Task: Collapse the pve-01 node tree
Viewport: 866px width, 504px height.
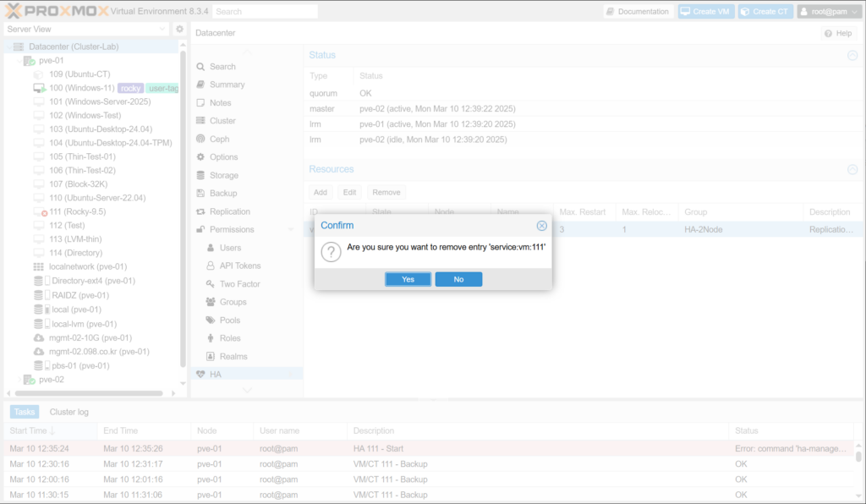Action: pos(19,61)
